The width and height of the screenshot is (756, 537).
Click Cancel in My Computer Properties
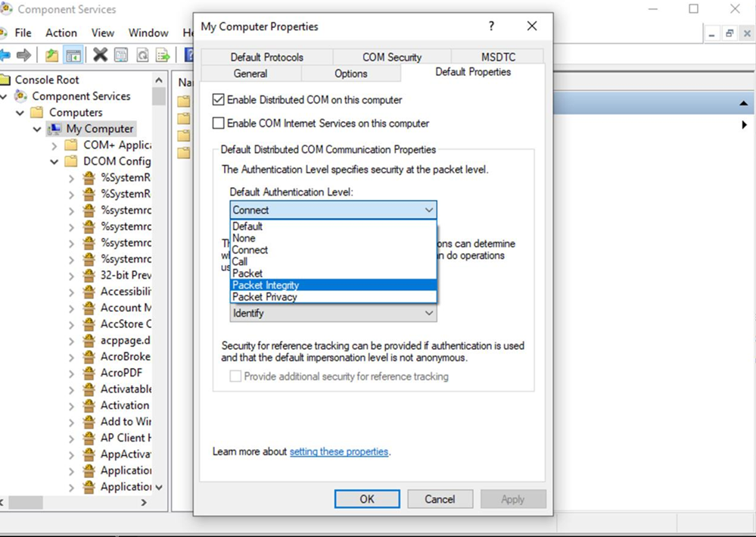(x=440, y=499)
